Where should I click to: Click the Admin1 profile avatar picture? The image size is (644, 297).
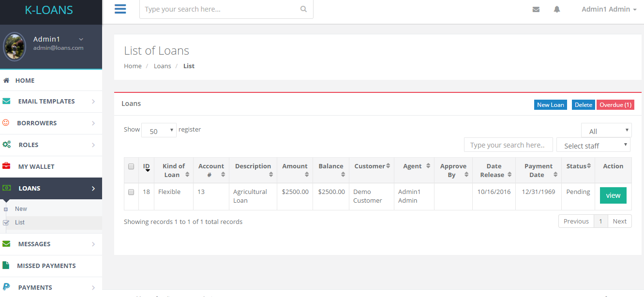tap(15, 46)
